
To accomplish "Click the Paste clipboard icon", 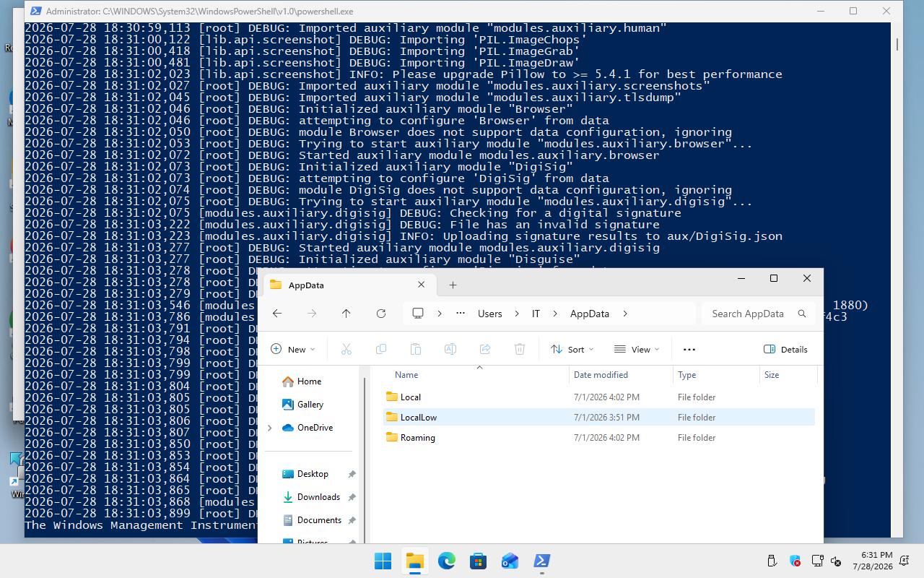I will [x=416, y=349].
